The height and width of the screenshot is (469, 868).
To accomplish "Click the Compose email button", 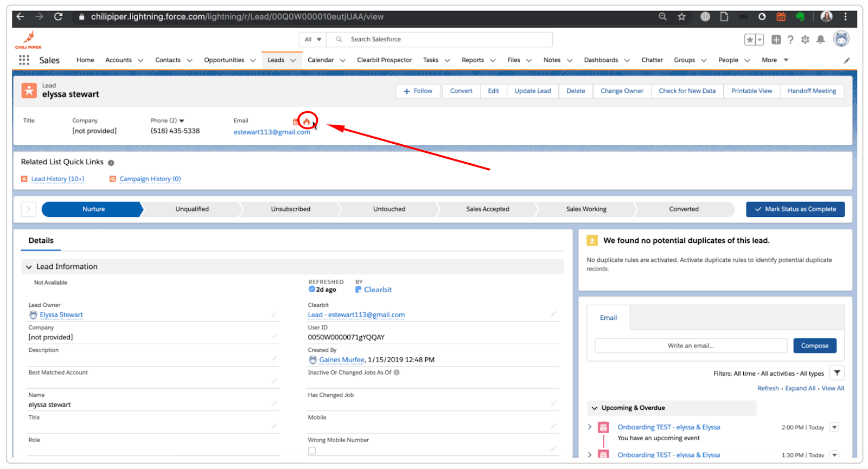I will point(815,346).
